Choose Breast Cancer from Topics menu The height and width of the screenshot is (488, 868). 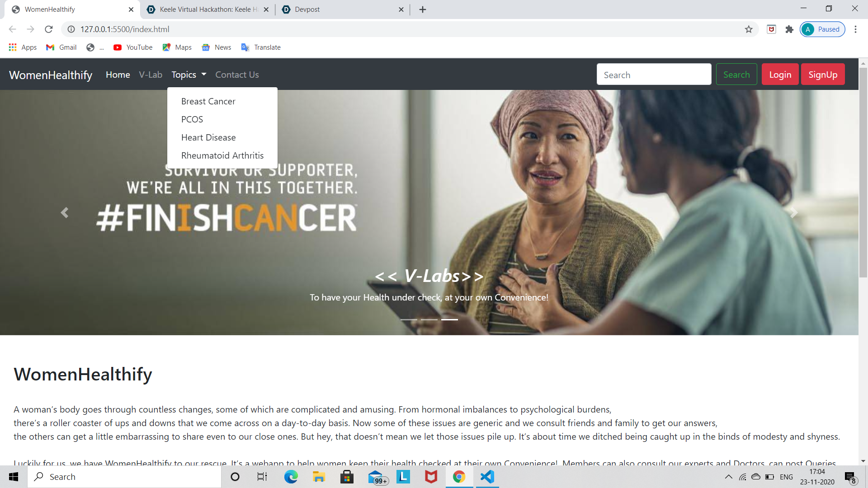[x=208, y=102]
